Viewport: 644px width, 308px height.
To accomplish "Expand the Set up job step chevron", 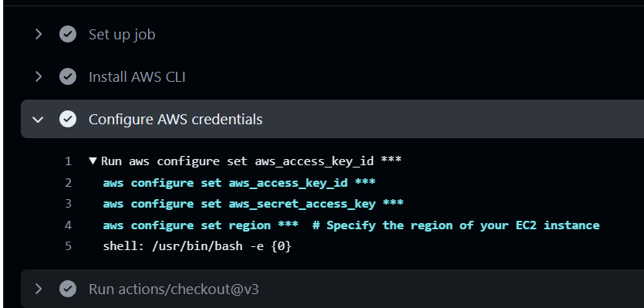I will tap(39, 34).
